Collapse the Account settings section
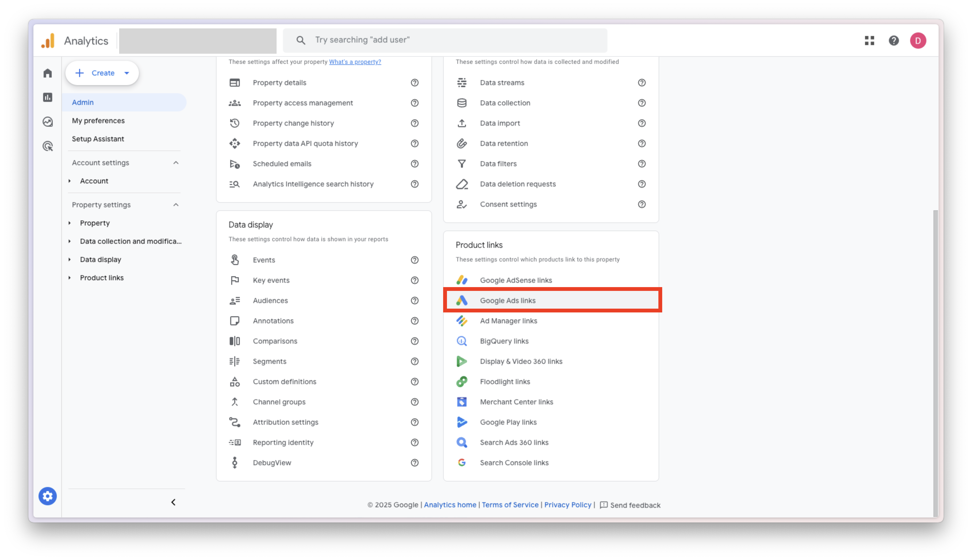Viewport: 972px width, 560px height. tap(176, 163)
